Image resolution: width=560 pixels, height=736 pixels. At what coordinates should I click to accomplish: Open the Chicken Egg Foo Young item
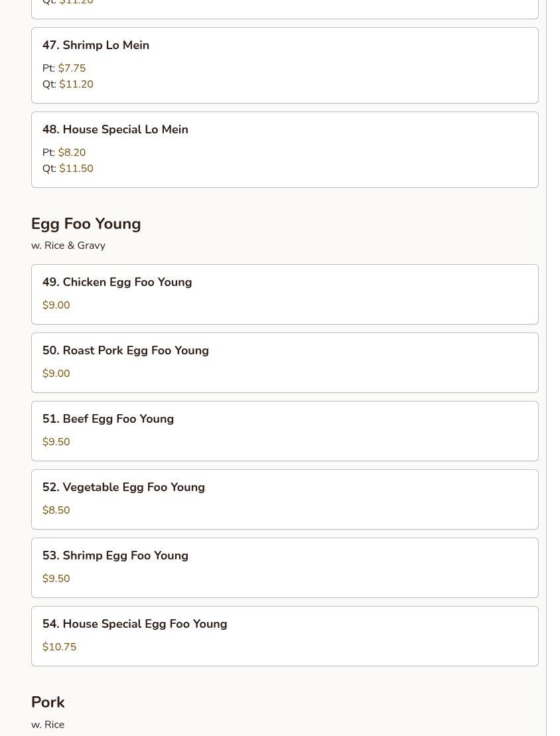[x=117, y=282]
